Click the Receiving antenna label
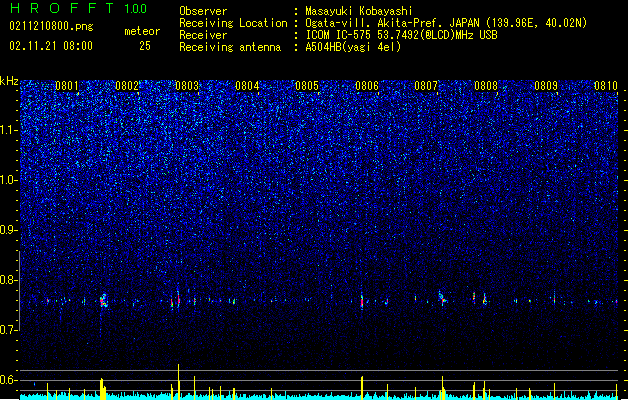This screenshot has height=400, width=629. coord(230,47)
